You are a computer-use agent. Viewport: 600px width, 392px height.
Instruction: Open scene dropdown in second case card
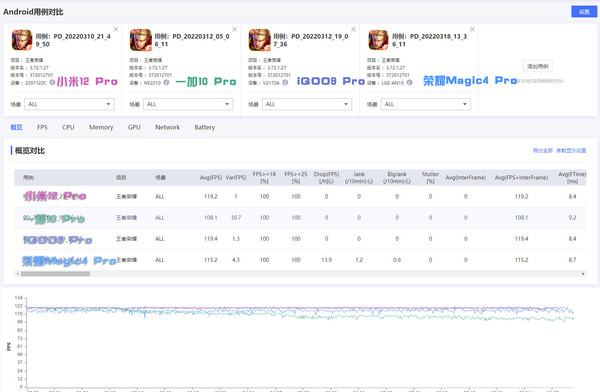[188, 104]
